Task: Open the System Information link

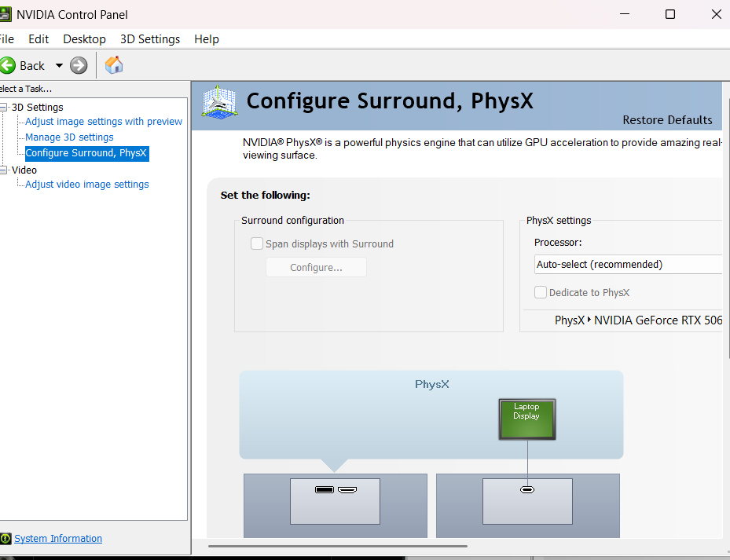Action: (58, 539)
